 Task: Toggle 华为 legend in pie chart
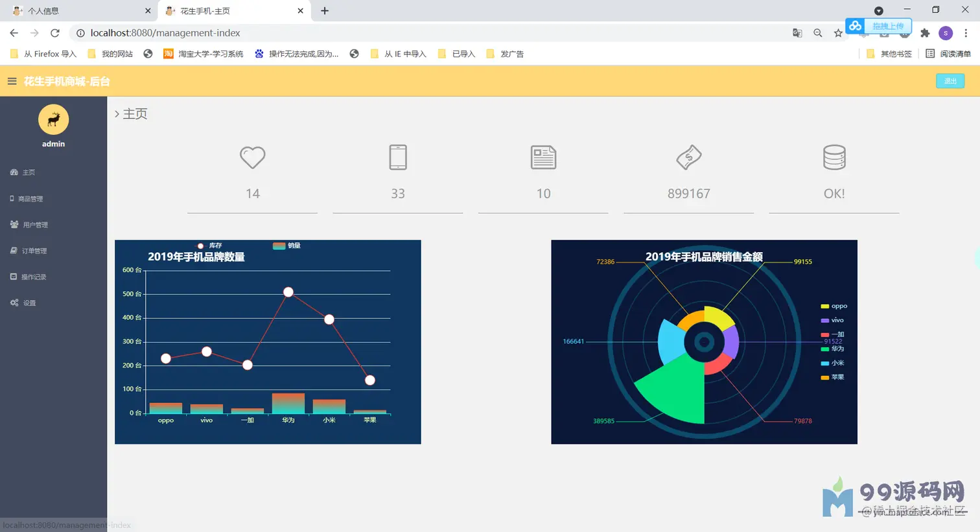click(x=832, y=349)
